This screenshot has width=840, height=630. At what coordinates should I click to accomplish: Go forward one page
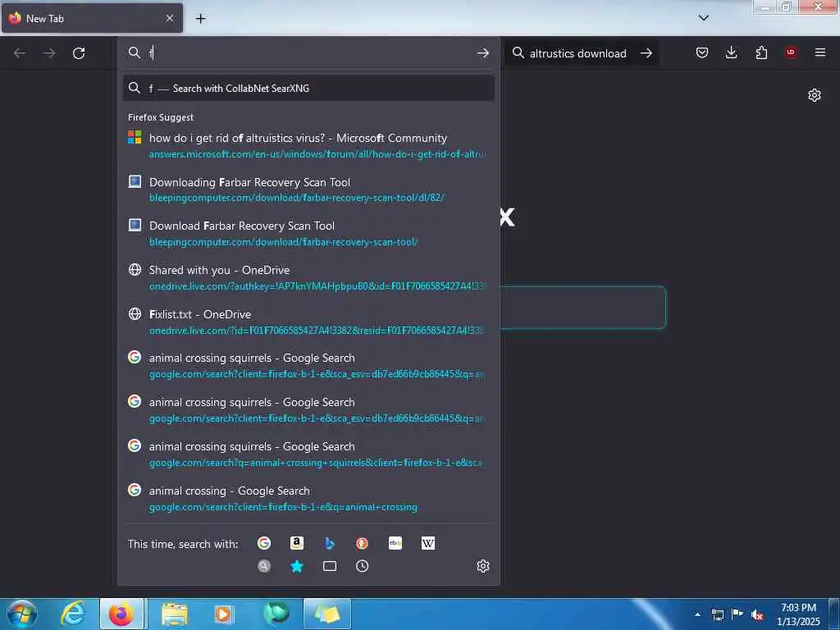click(49, 53)
